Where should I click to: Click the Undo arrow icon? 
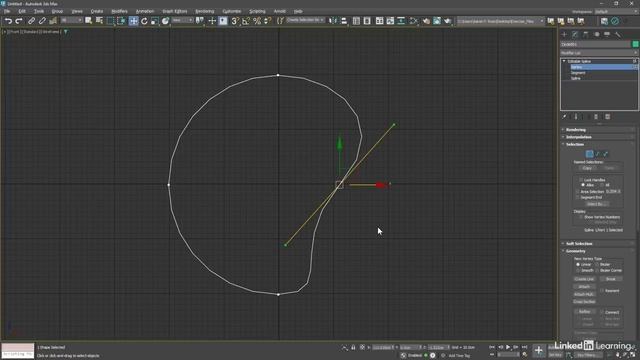point(8,21)
